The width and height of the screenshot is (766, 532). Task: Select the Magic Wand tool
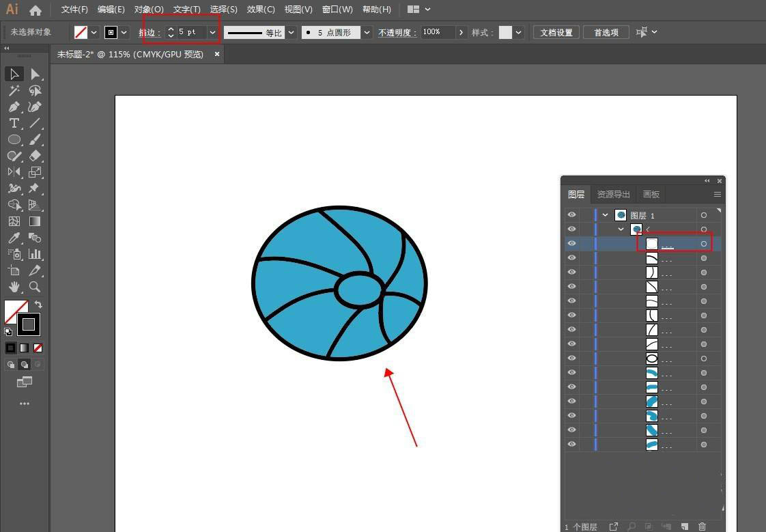14,90
